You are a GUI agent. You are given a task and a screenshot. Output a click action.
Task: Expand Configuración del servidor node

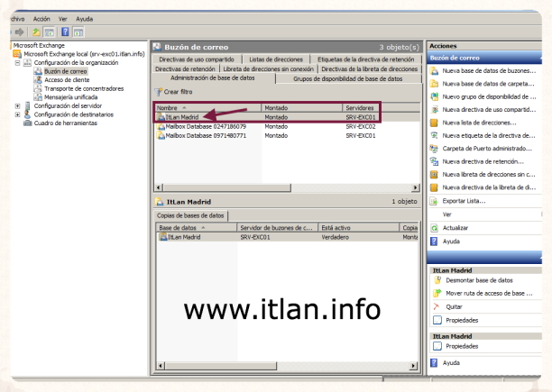[17, 105]
